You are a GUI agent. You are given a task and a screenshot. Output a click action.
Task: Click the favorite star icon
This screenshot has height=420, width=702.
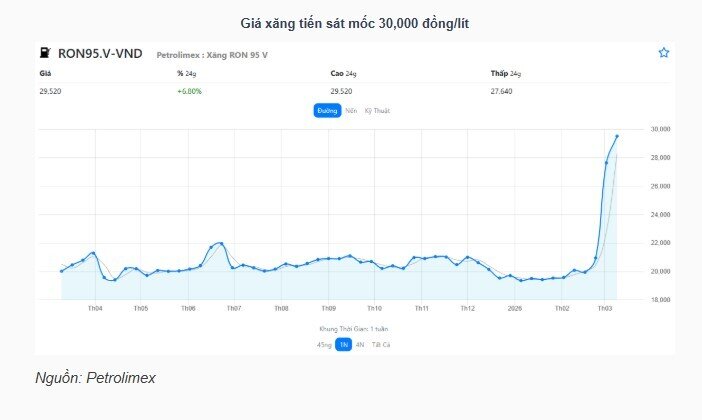tap(663, 52)
